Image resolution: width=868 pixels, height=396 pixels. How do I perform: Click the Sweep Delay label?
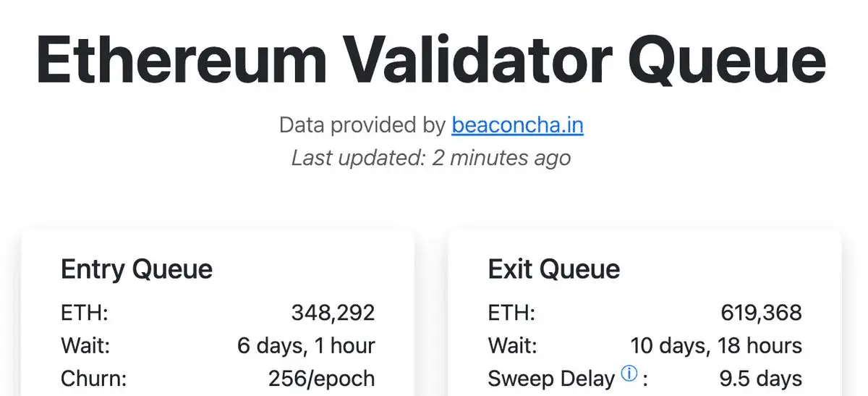pyautogui.click(x=551, y=378)
